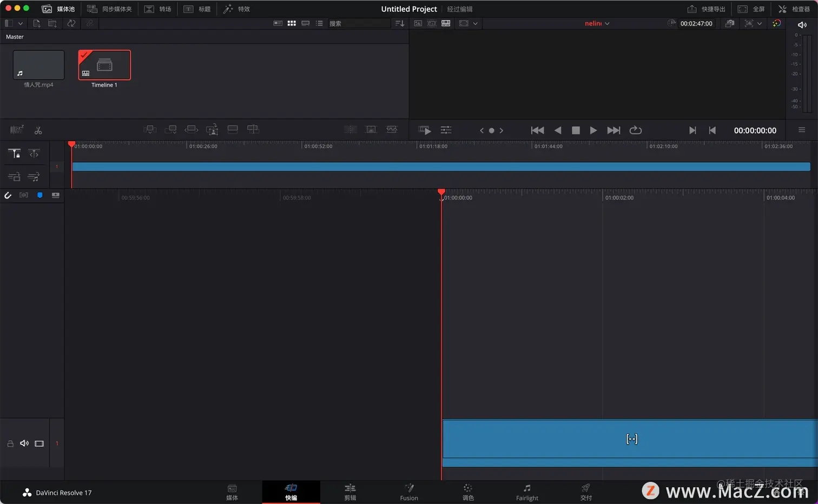Click the Source Tape viewer mode icon
The height and width of the screenshot is (504, 818).
(x=432, y=23)
